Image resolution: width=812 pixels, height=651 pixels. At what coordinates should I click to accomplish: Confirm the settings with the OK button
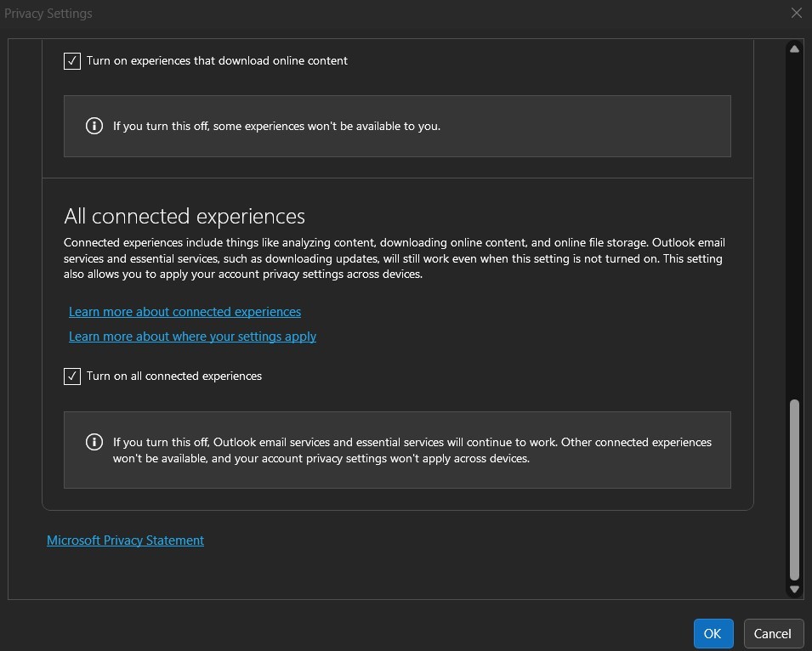coord(713,633)
